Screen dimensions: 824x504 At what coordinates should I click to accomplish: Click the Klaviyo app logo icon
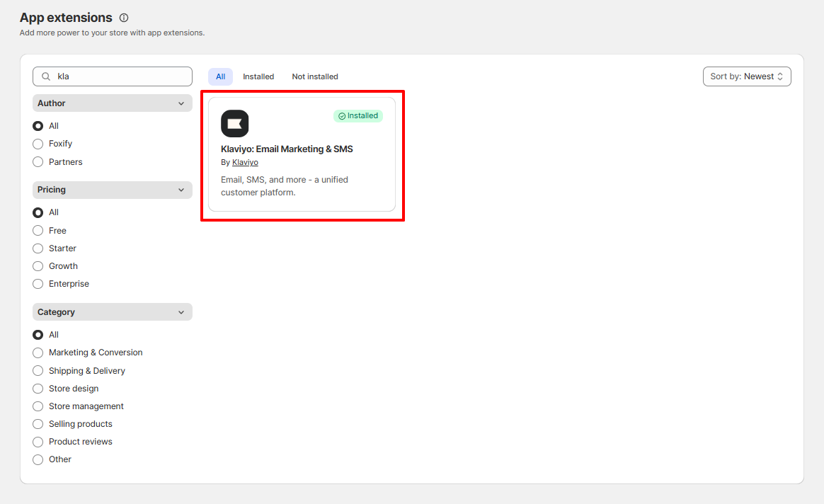234,123
